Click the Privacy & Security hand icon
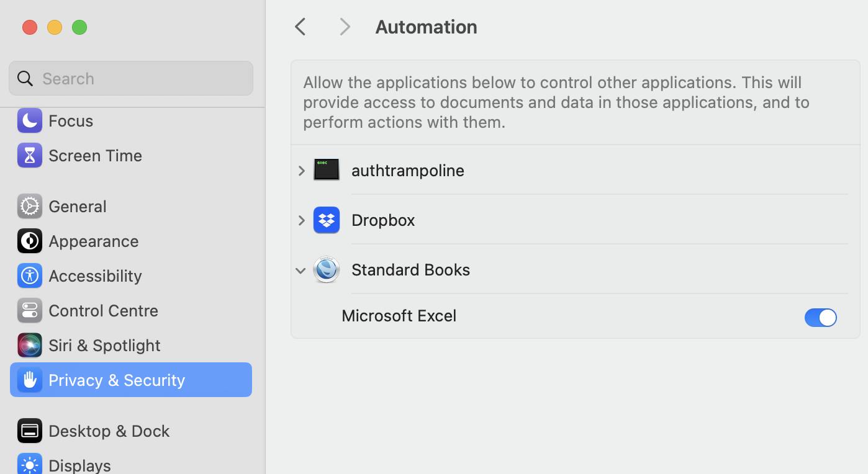Viewport: 868px width, 474px height. coord(29,380)
